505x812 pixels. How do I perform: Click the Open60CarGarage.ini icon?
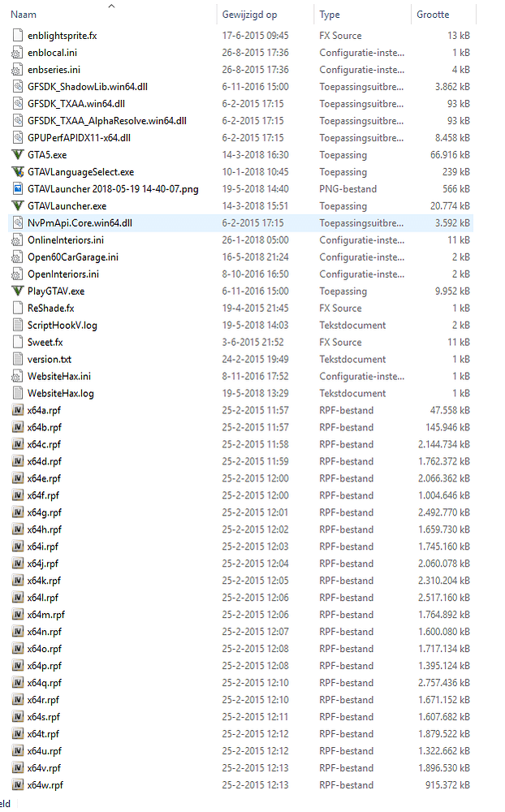pyautogui.click(x=18, y=257)
